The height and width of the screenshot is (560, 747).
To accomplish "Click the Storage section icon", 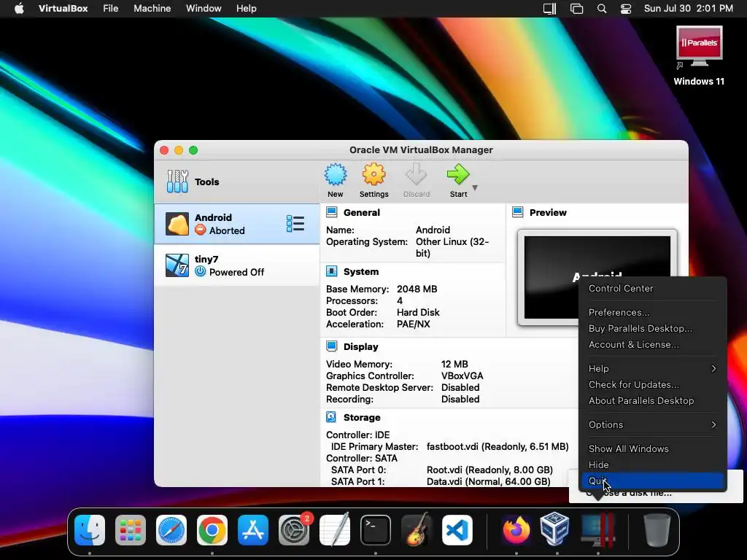I will point(332,417).
